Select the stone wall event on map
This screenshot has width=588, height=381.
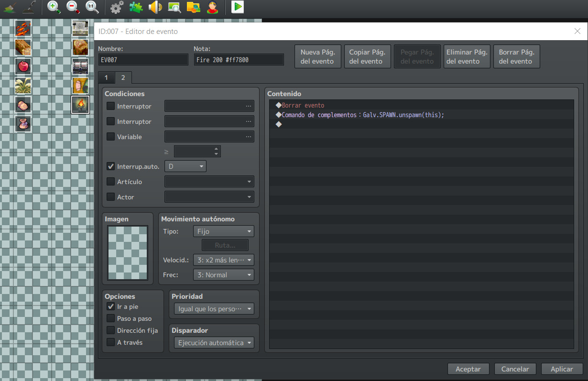coord(80,28)
